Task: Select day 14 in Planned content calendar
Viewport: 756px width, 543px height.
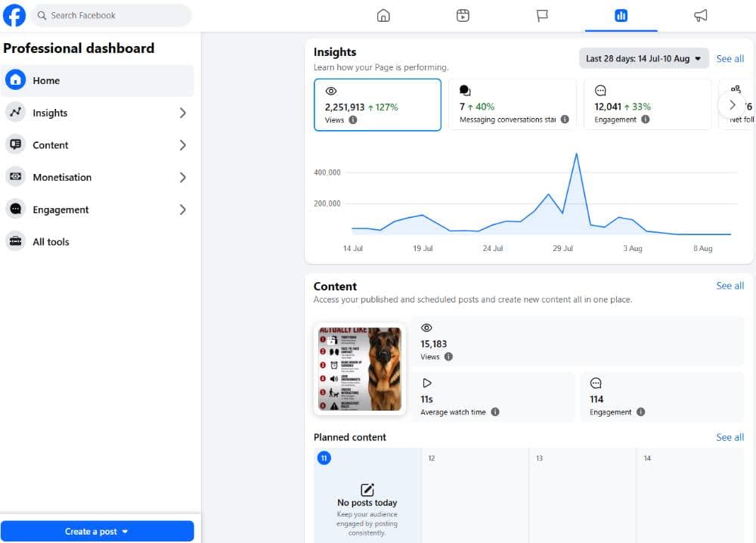Action: (x=690, y=495)
